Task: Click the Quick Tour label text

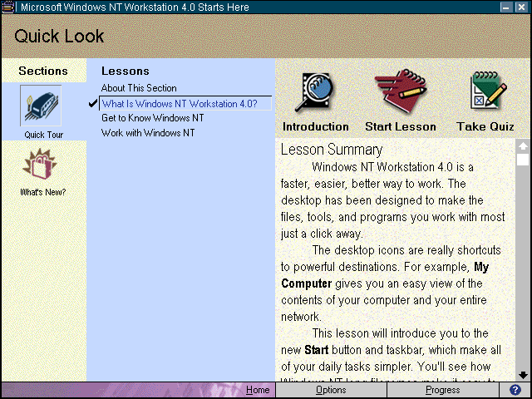Action: (44, 135)
